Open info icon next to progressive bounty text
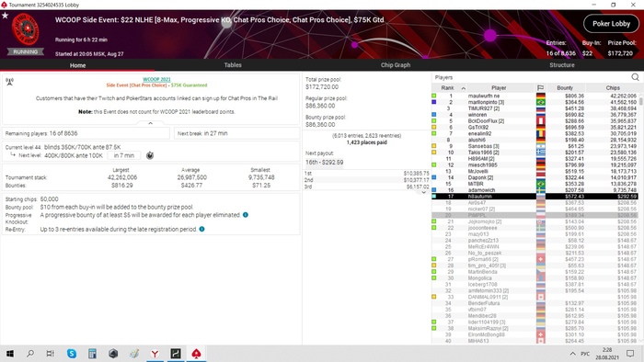 coord(246,215)
